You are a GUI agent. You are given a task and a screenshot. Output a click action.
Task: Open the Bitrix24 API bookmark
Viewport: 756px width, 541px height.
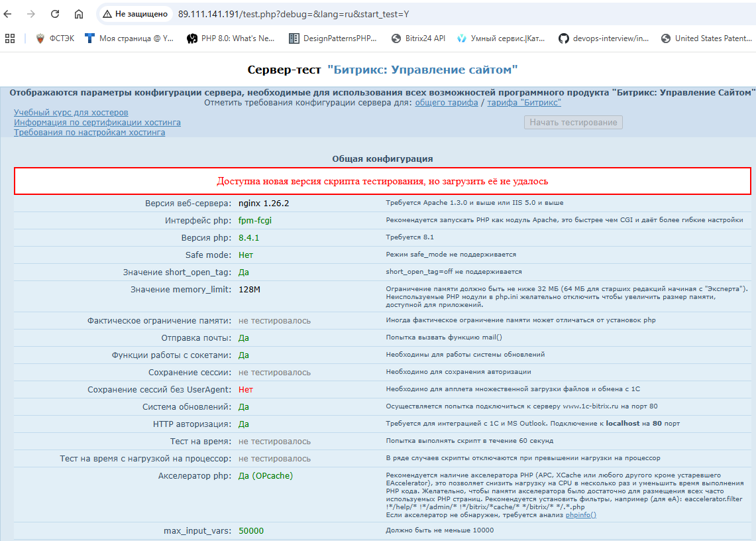tap(418, 38)
